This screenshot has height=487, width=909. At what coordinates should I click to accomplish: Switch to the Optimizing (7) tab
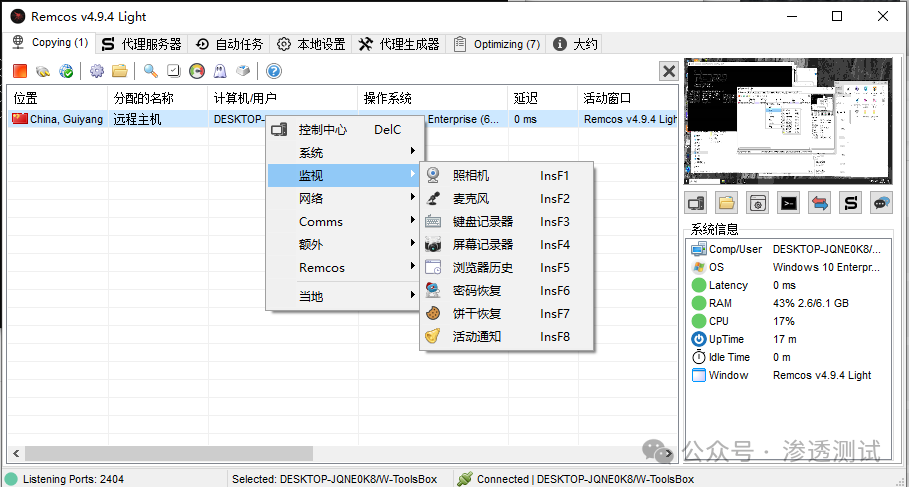pyautogui.click(x=496, y=44)
